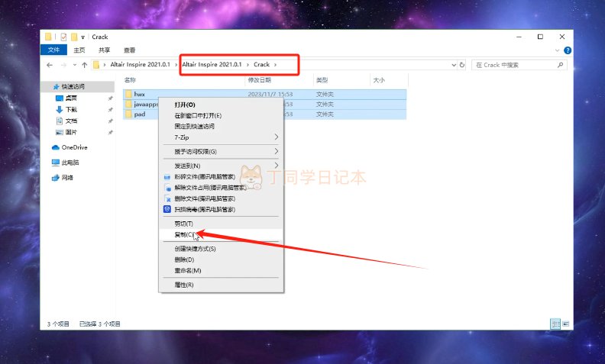605x364 pixels.
Task: Click the search box in Crack folder
Action: [x=519, y=65]
